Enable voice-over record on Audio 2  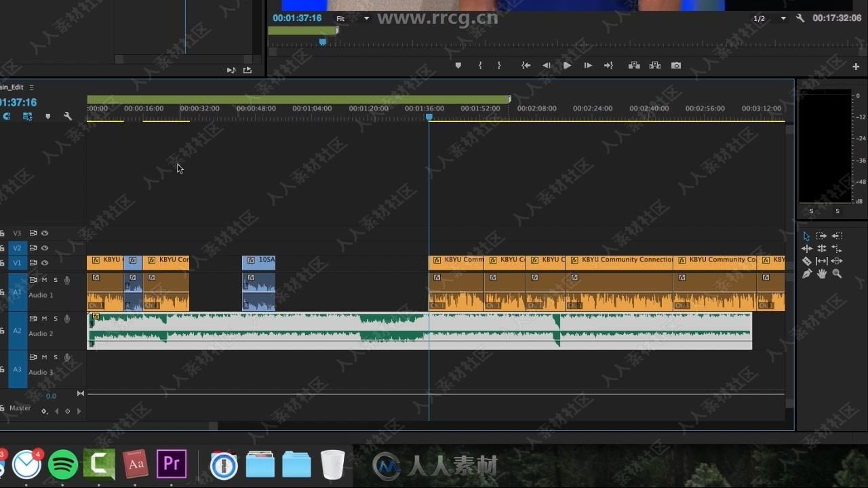pyautogui.click(x=67, y=319)
